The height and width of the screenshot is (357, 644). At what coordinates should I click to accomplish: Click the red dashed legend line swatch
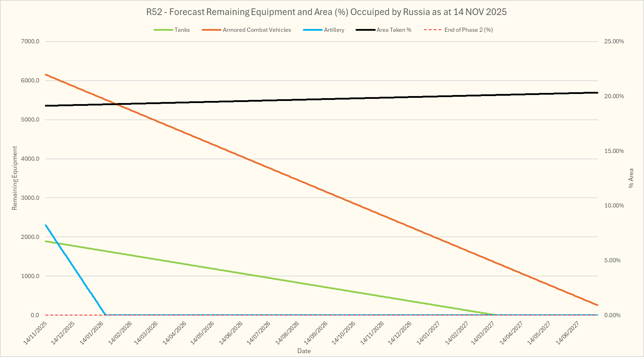pos(433,30)
